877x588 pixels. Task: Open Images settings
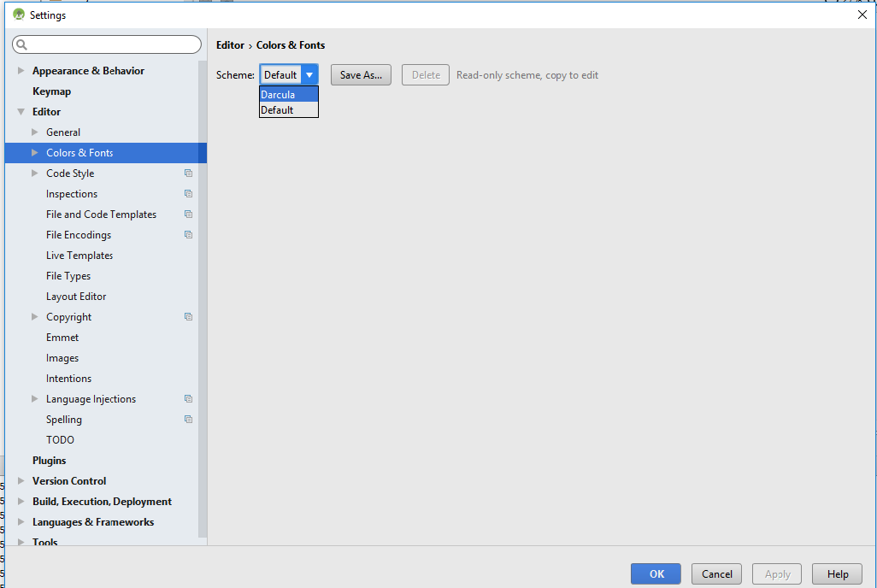pos(62,358)
